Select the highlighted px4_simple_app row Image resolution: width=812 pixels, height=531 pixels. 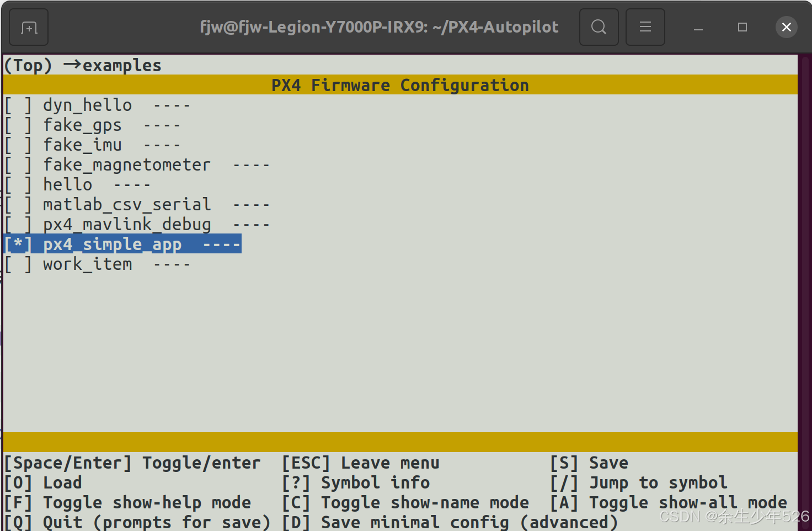click(x=113, y=243)
